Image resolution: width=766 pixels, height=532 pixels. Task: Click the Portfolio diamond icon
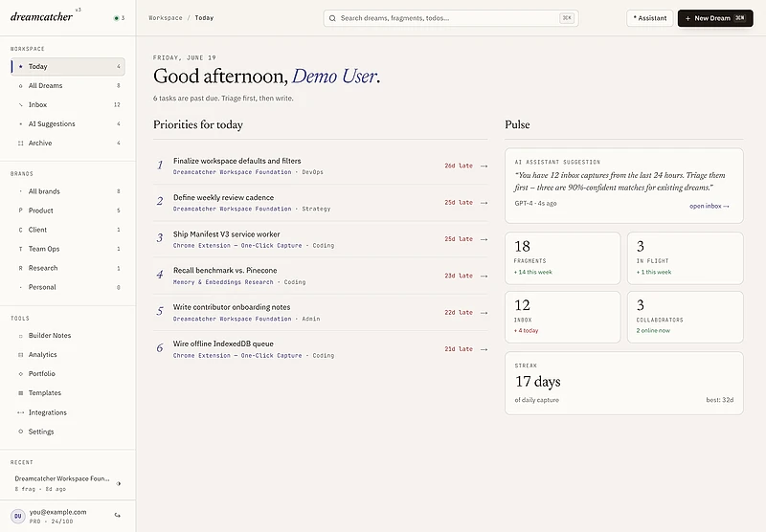coord(20,374)
